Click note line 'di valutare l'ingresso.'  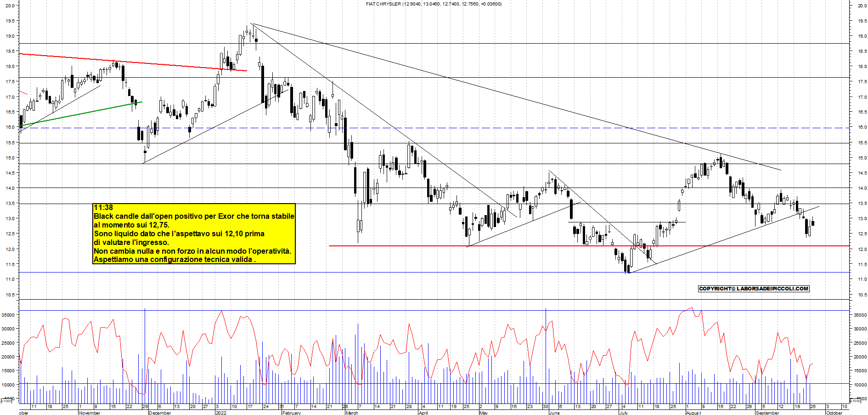click(x=131, y=242)
